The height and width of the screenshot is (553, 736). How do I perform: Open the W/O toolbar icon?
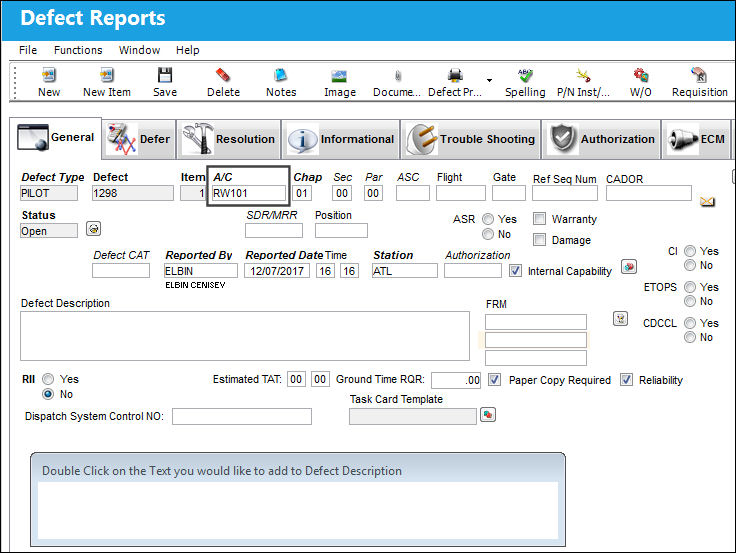pyautogui.click(x=641, y=75)
